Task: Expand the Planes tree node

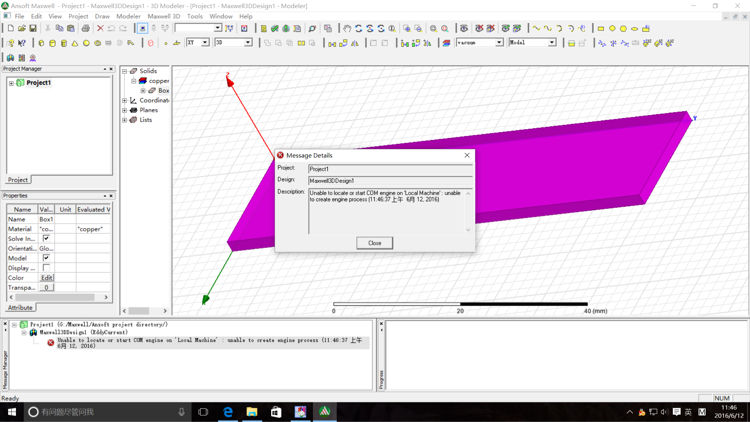Action: 124,110
